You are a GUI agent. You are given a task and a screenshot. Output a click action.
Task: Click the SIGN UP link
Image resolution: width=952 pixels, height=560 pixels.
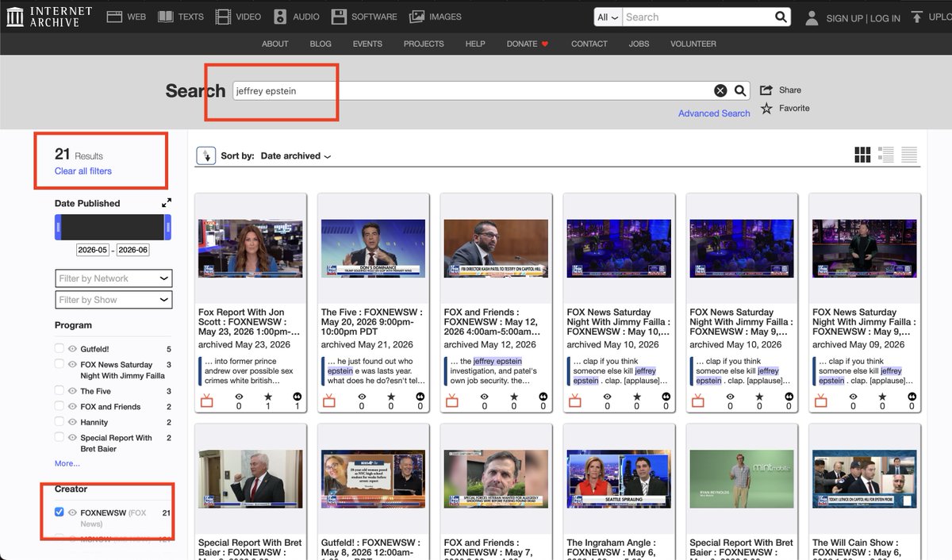pos(845,18)
